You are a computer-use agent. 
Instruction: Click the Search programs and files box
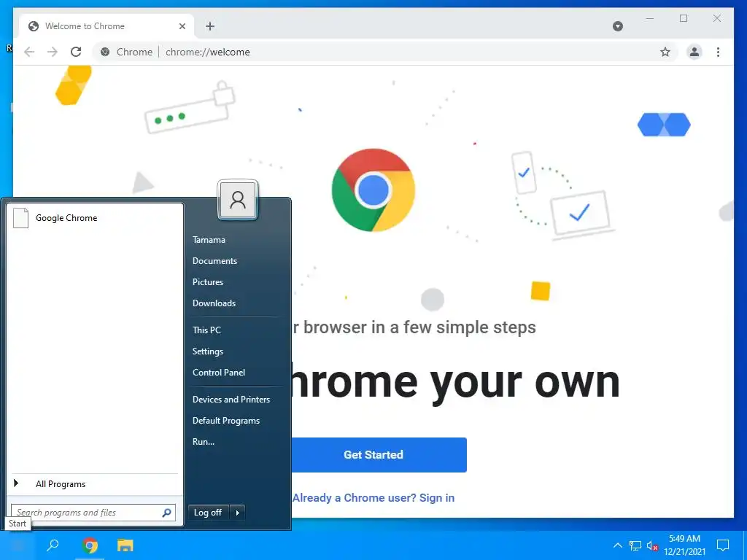tap(93, 513)
